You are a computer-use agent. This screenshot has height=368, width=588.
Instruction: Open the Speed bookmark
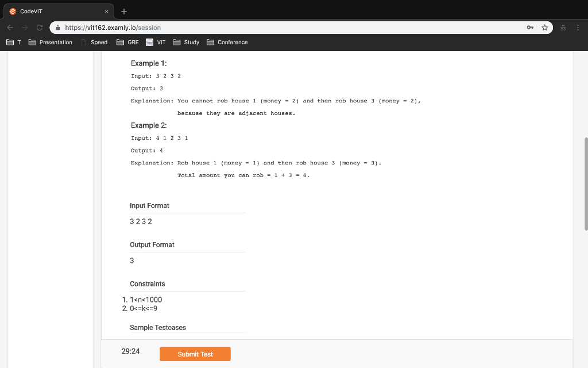click(x=95, y=42)
